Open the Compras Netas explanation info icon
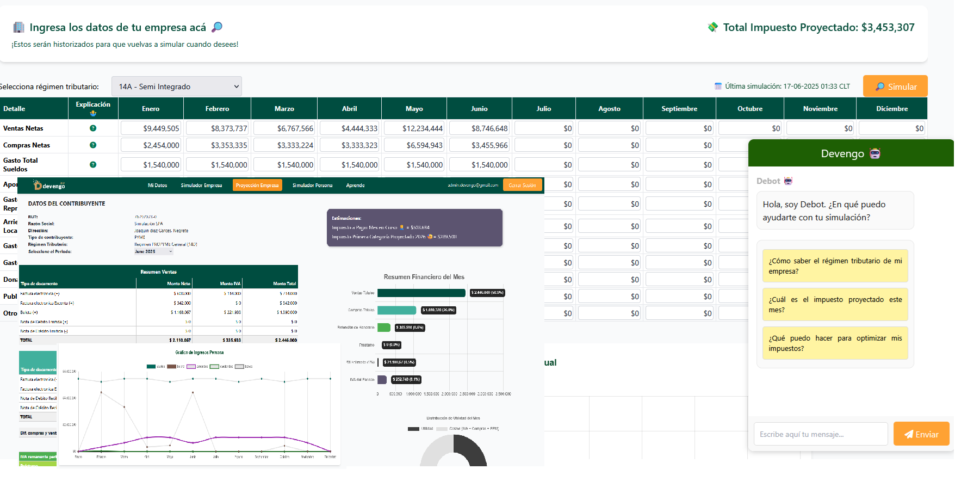 [93, 145]
